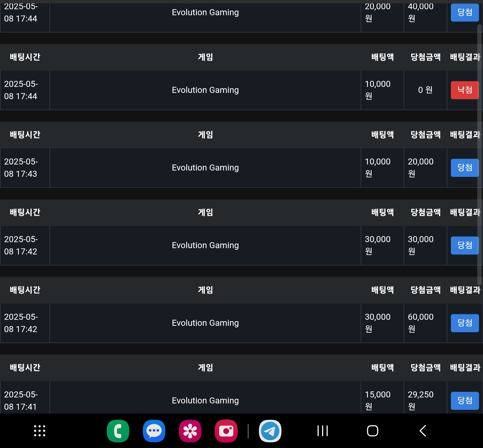
Task: Select Evolution Gaming in the 17:43 row
Action: 205,168
